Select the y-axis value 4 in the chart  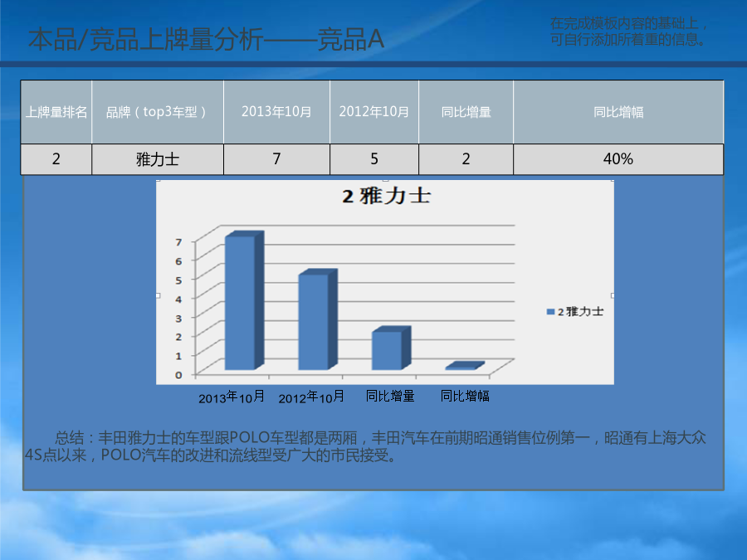point(178,299)
